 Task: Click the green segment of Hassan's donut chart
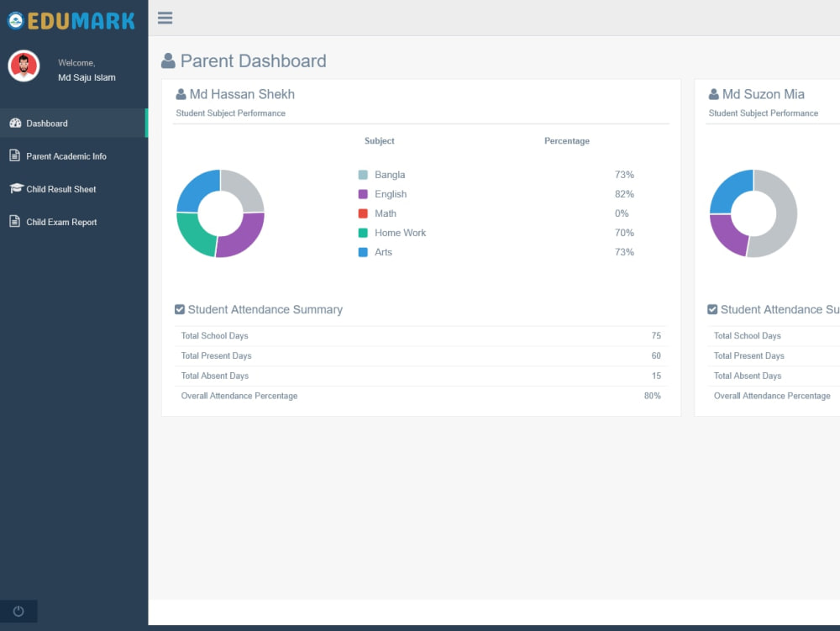point(194,234)
